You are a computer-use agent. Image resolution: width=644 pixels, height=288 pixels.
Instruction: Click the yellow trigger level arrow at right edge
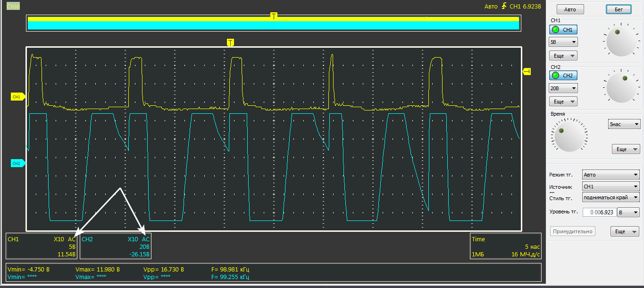(x=527, y=72)
